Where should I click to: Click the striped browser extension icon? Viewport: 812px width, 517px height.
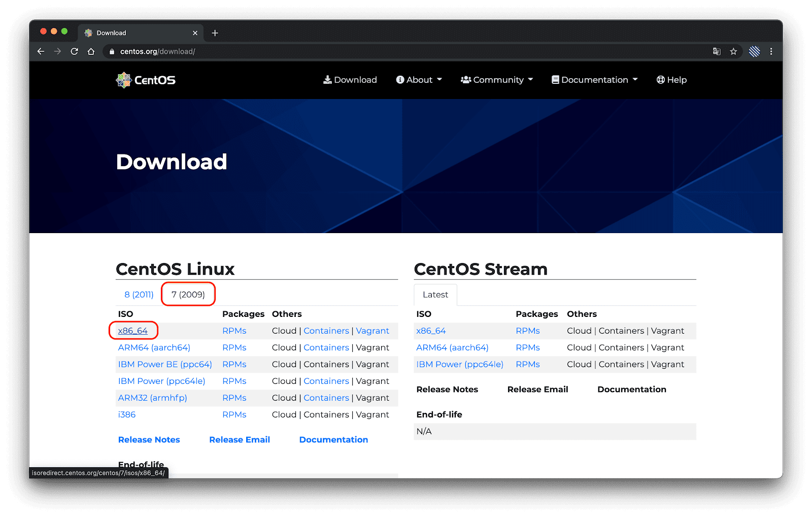point(754,51)
